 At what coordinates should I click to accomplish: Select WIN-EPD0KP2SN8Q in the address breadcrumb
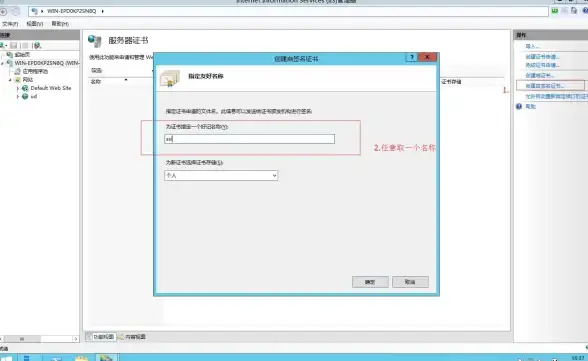[x=71, y=11]
